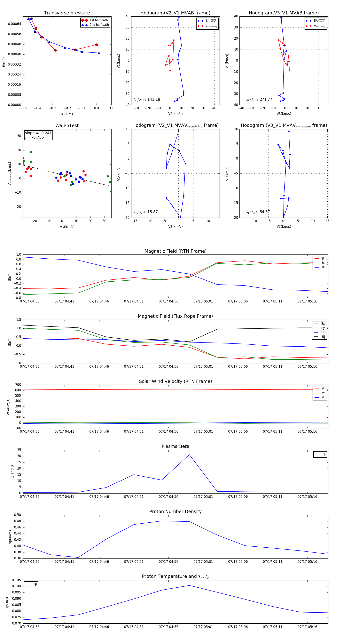The width and height of the screenshot is (351, 644).
Task: Click 'Hodogram (V2_V1 MVAV remaining frame)' title
Action: coord(175,125)
